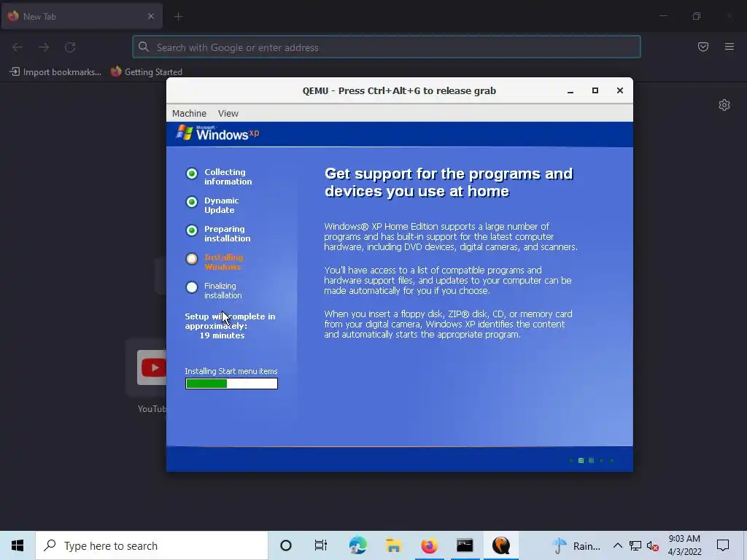Open the weather Rain widget
The width and height of the screenshot is (747, 560).
coord(576,545)
